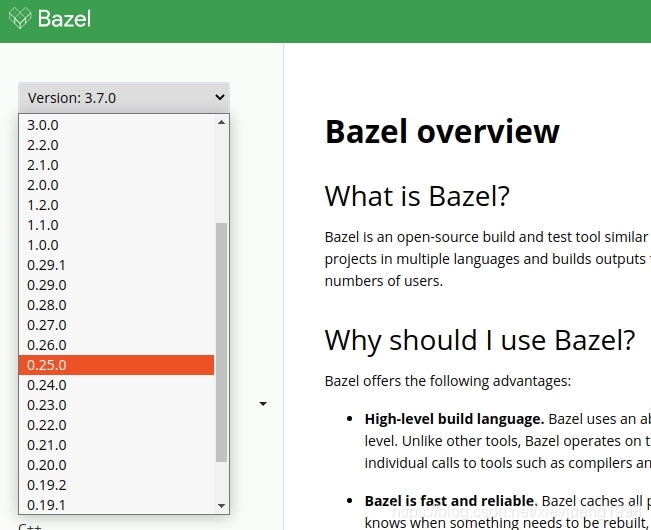Select version 1.1.0 from list
The image size is (651, 530).
click(116, 225)
